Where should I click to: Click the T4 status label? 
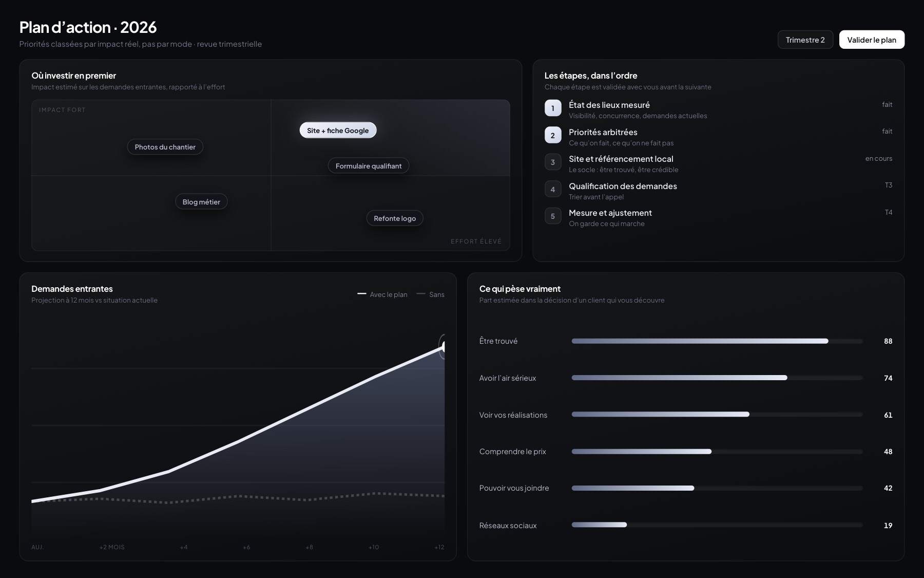[889, 212]
